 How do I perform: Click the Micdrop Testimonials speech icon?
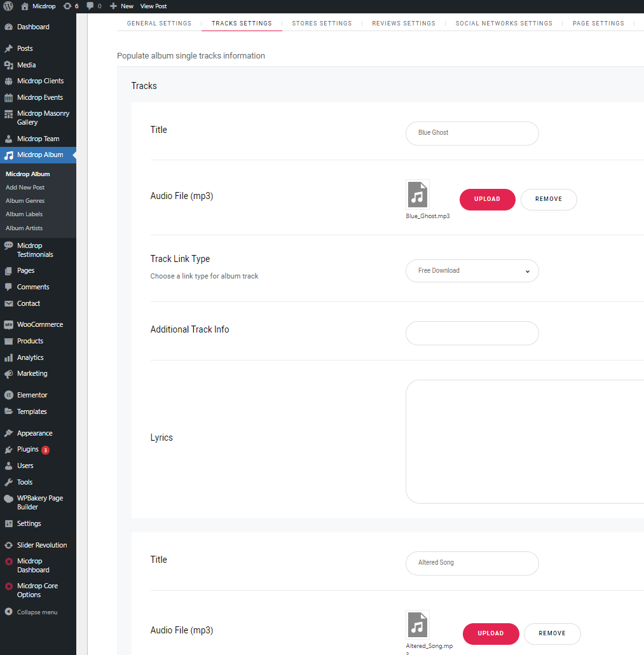pyautogui.click(x=9, y=245)
